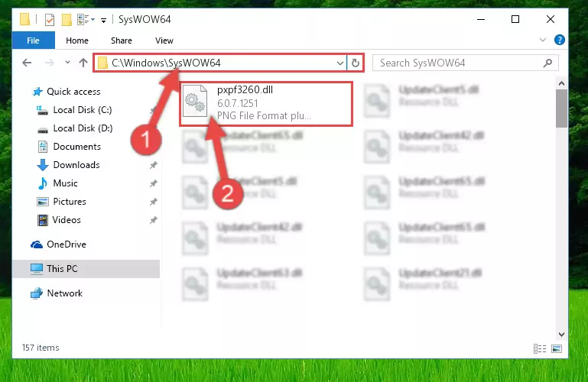Click the vertical scrollbar thumb
Screen dimensions: 588x382
pos(561,108)
